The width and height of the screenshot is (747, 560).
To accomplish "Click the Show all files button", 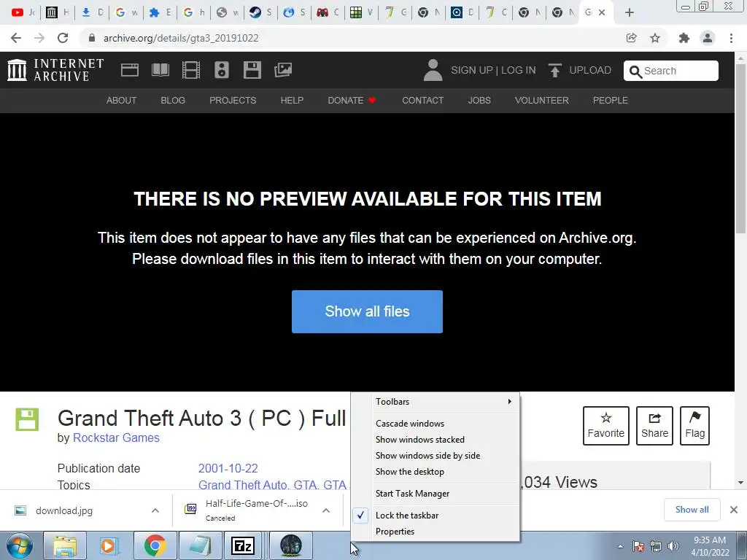I will click(x=367, y=311).
